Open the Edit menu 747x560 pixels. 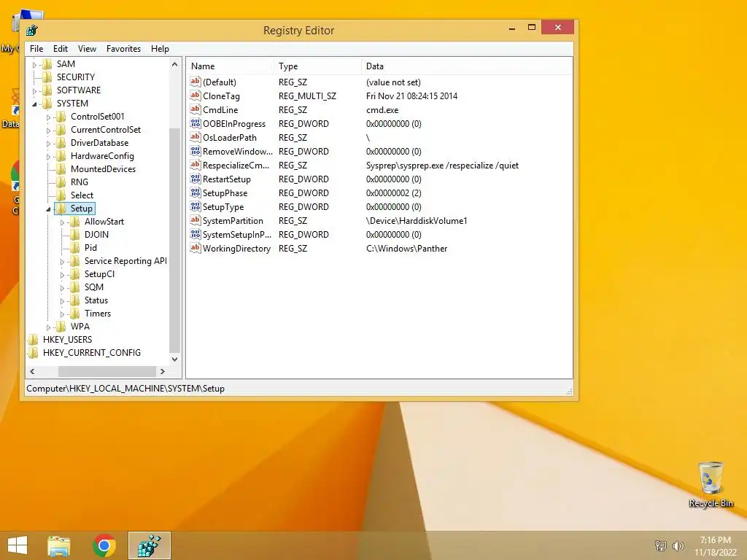pos(61,49)
